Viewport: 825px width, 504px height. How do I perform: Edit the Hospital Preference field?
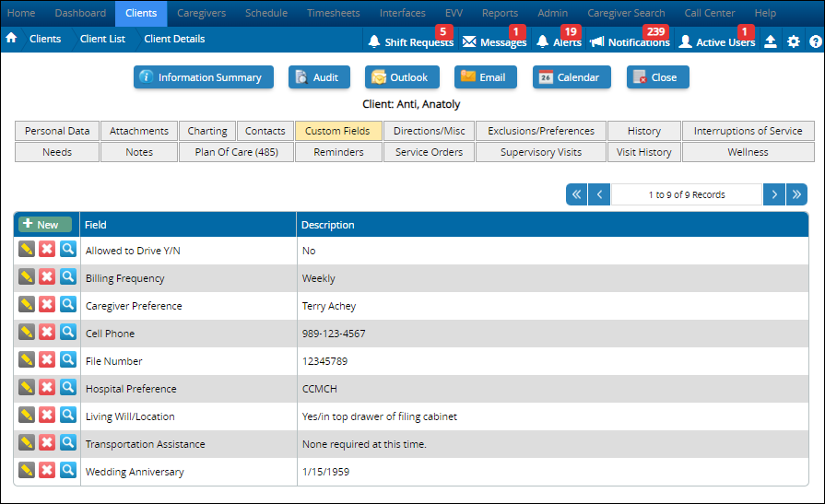[27, 387]
